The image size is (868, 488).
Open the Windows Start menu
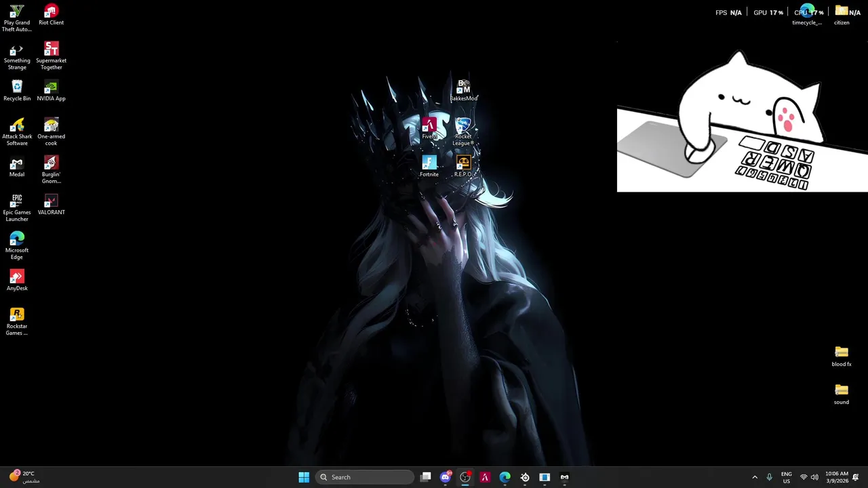click(x=304, y=477)
